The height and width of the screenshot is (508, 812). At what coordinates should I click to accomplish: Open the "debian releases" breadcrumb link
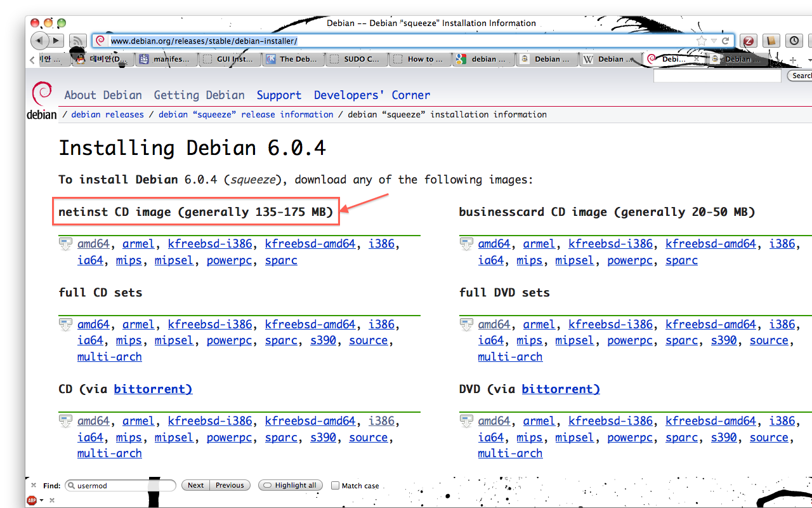point(108,114)
